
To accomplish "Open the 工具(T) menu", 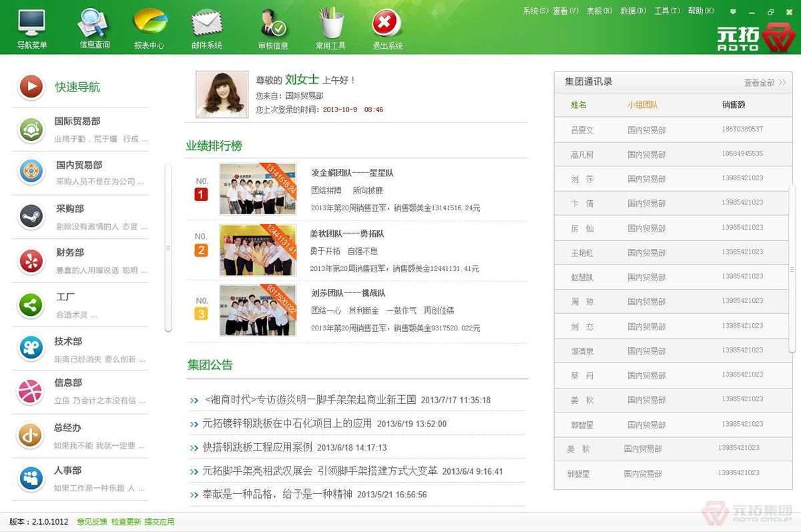I will (666, 11).
